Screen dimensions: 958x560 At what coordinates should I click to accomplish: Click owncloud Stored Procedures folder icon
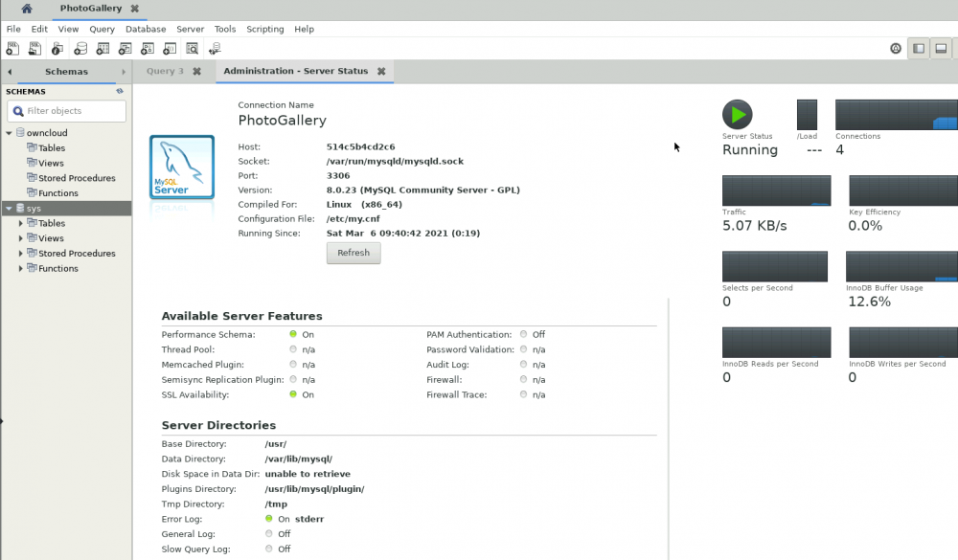[x=32, y=178]
